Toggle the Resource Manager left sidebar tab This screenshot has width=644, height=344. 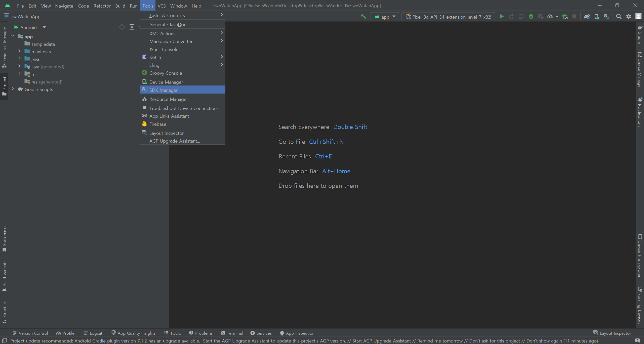[4, 47]
